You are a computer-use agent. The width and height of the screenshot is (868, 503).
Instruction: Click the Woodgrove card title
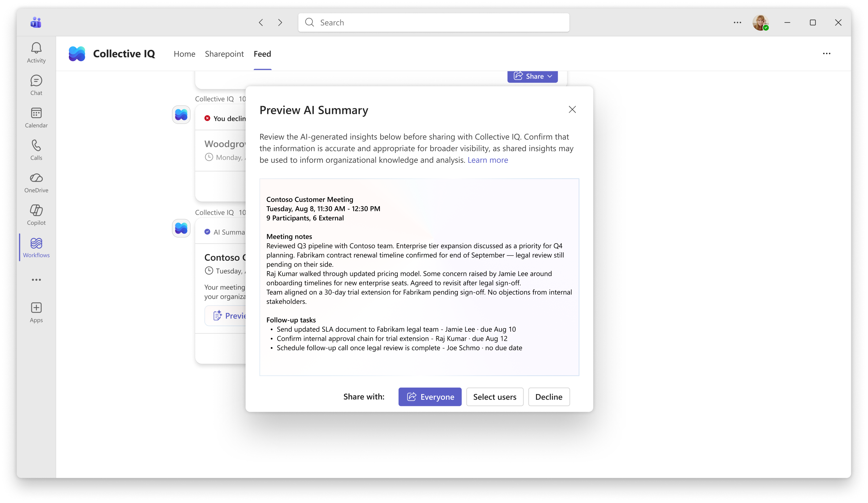pos(225,144)
